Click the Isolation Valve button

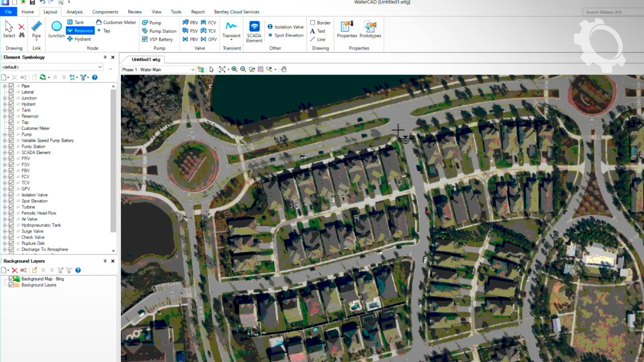(x=285, y=27)
